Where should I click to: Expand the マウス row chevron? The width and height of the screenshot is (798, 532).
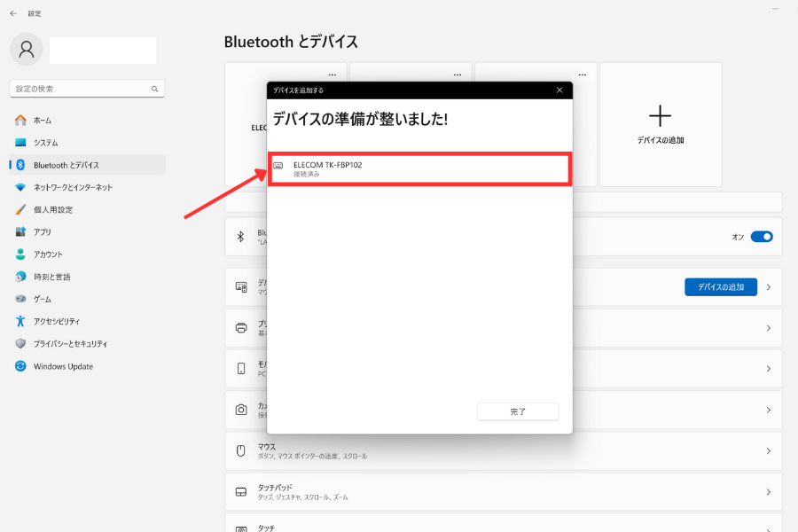(x=769, y=451)
